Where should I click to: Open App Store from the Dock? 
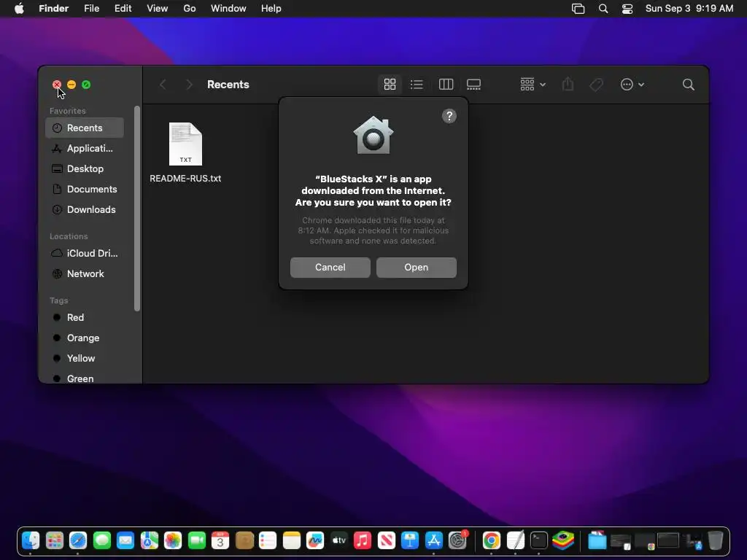click(x=433, y=540)
